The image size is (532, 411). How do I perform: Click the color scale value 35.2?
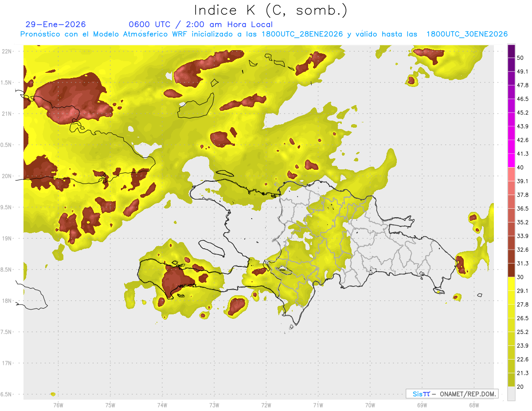click(x=523, y=222)
